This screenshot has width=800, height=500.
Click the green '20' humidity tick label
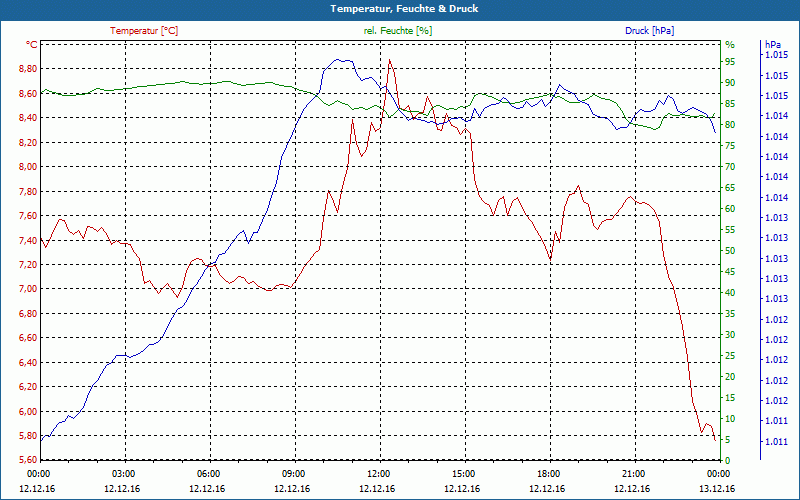730,377
